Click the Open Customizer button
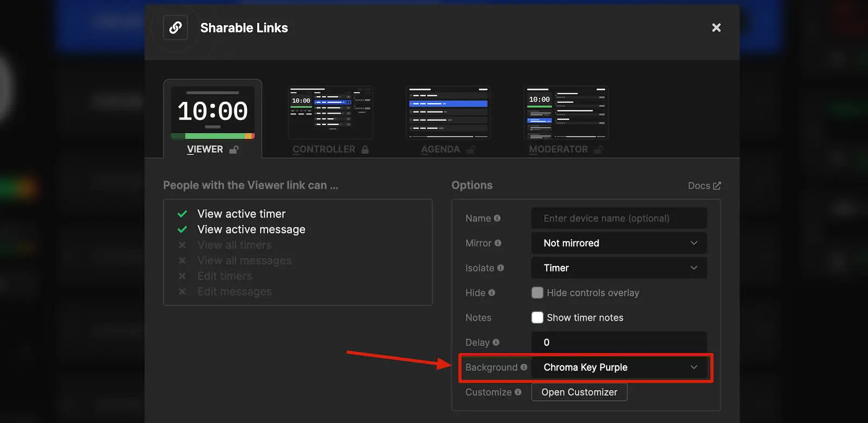Screen dimensions: 868x423 click(x=579, y=392)
